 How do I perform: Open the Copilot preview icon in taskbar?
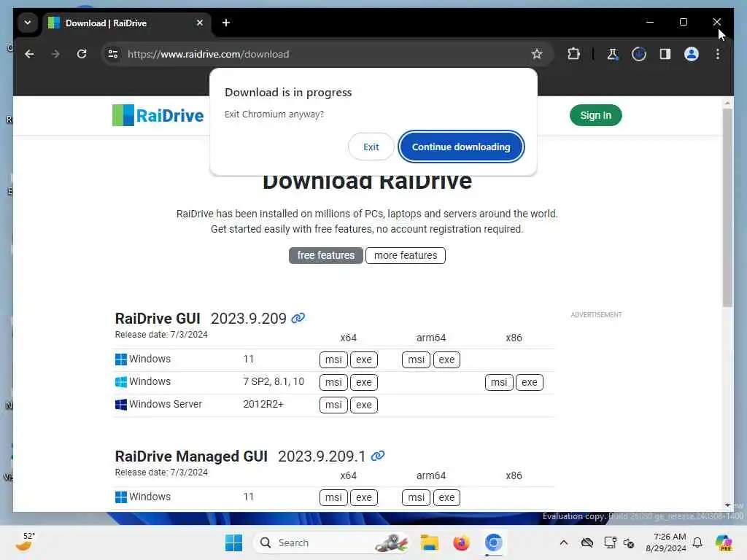724,542
